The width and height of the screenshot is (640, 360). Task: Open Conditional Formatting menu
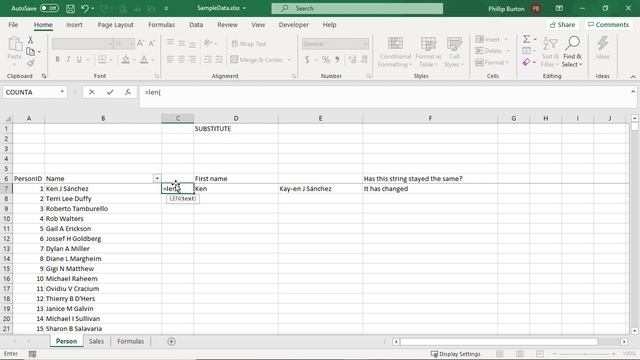[395, 52]
